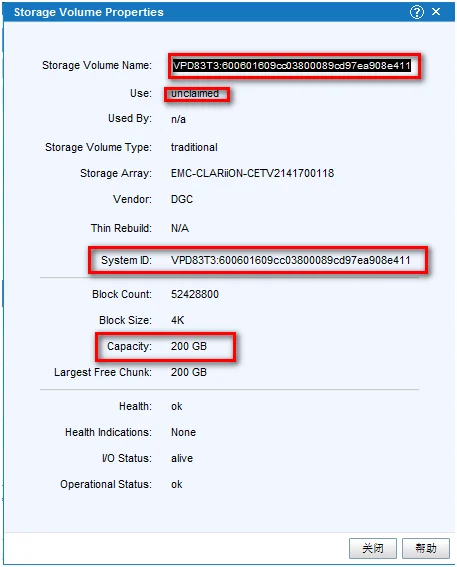457x567 pixels.
Task: Click the Largest Free Chunk value
Action: point(189,372)
